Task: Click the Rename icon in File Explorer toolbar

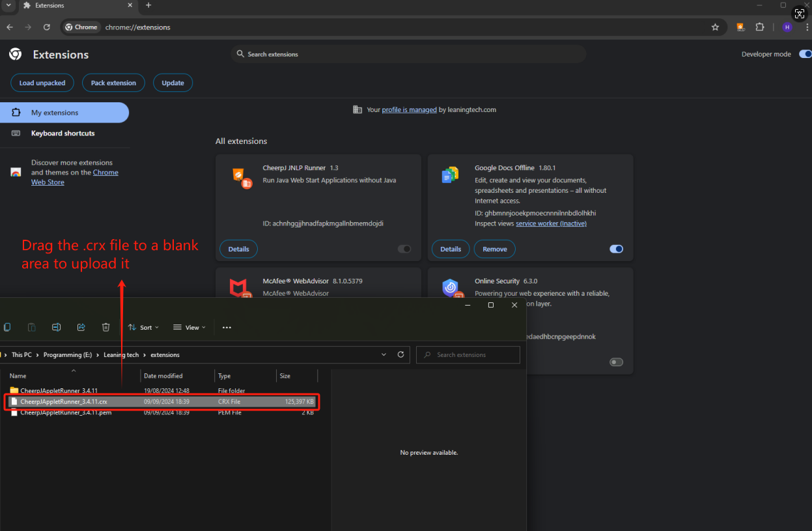Action: 57,327
